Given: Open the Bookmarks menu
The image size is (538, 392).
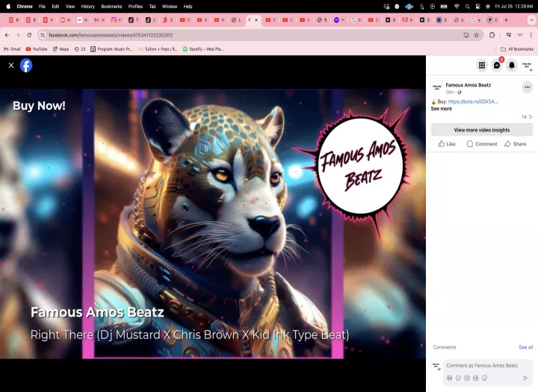Looking at the screenshot, I should 111,7.
